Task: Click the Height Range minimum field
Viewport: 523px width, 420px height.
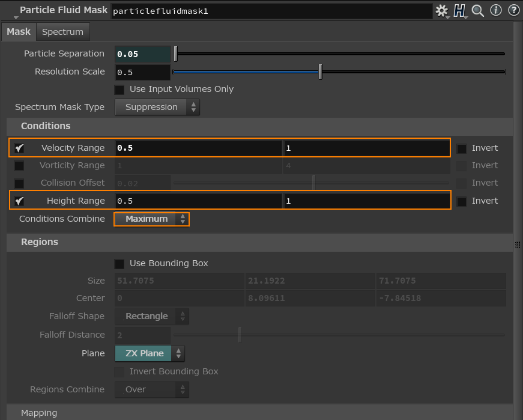Action: 199,201
